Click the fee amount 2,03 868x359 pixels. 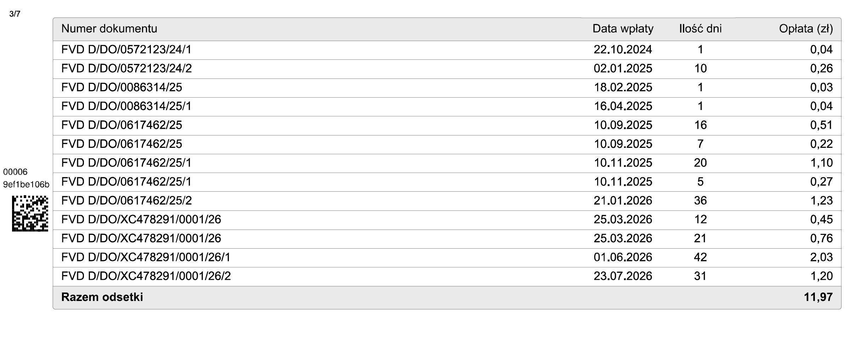821,257
